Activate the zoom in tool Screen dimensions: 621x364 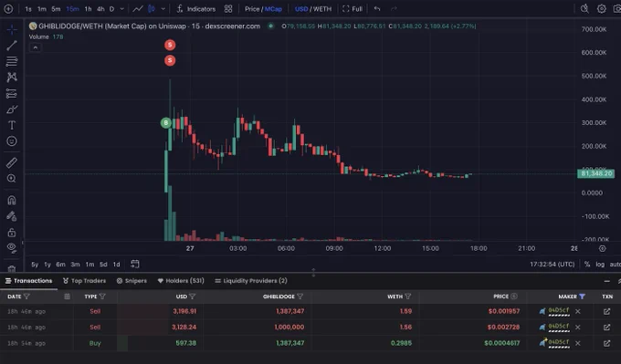pos(12,179)
